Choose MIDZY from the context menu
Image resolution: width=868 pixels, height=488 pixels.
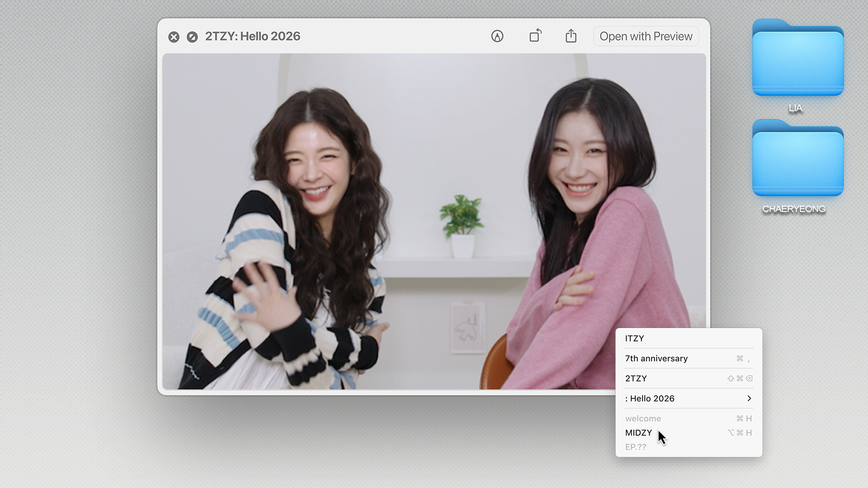[638, 433]
